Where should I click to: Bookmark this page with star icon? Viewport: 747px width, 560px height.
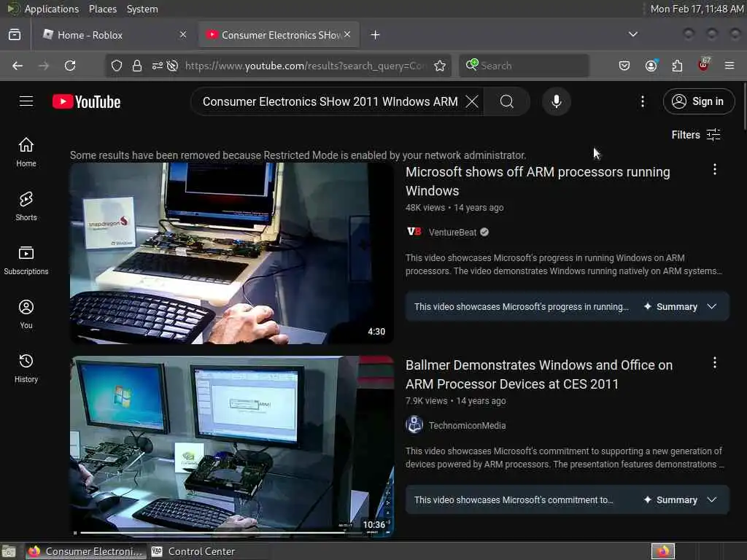440,66
